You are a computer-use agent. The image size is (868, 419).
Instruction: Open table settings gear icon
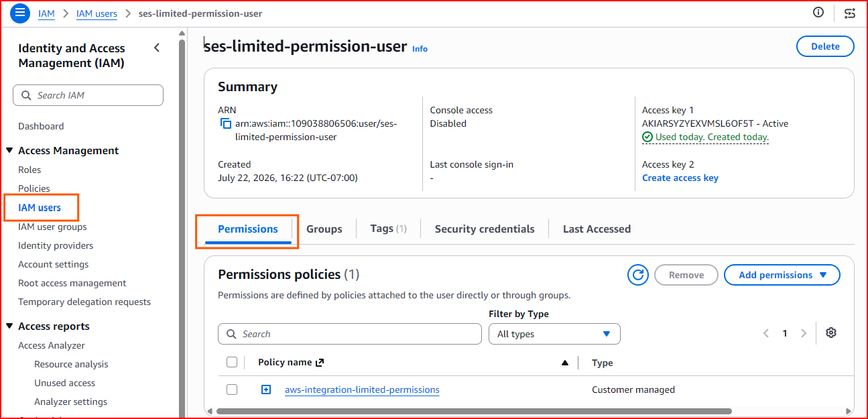831,333
